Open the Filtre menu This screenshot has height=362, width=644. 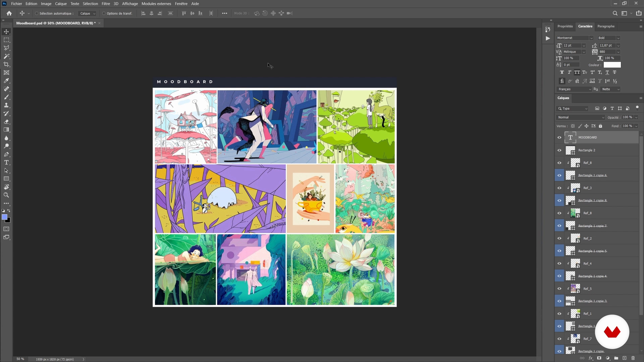pyautogui.click(x=106, y=4)
